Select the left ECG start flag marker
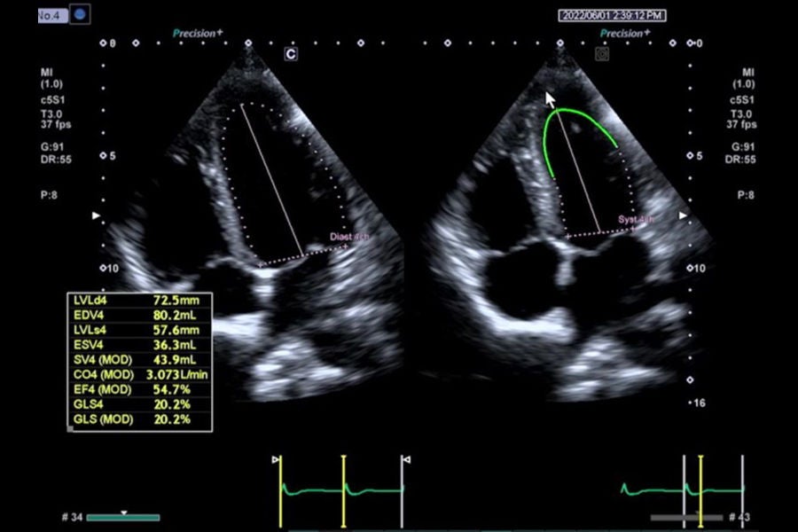798x532 pixels. 276,459
